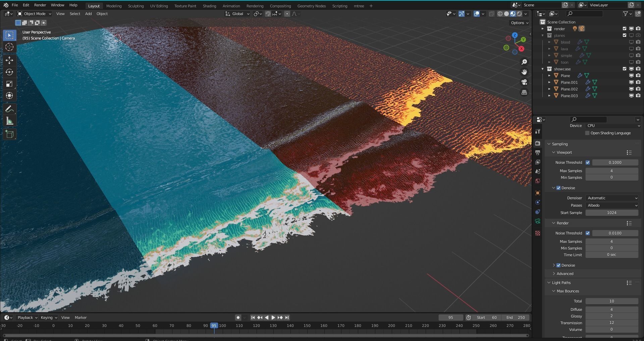This screenshot has width=644, height=341.
Task: Select the Measure tool
Action: click(x=9, y=121)
